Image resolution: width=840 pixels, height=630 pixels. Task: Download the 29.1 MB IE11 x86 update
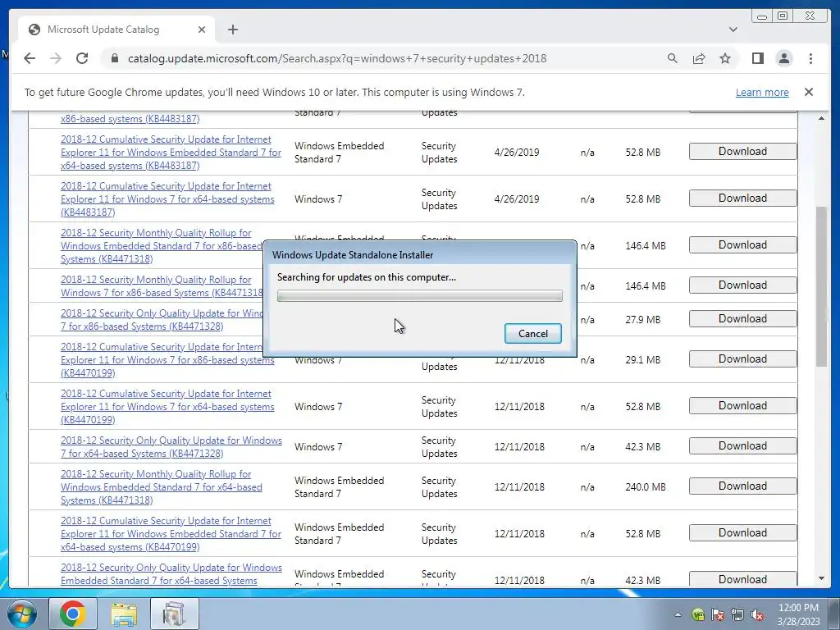click(742, 359)
